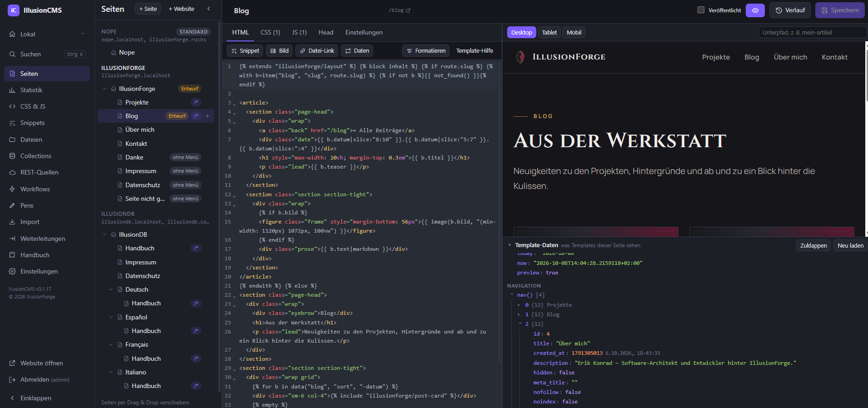Open Weiterleitungen in the sidebar

[47, 239]
